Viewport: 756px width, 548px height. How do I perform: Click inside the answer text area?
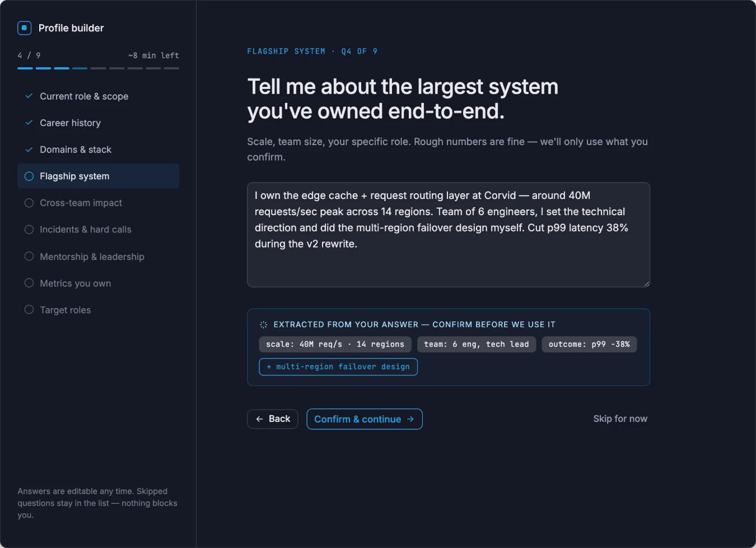pos(449,235)
